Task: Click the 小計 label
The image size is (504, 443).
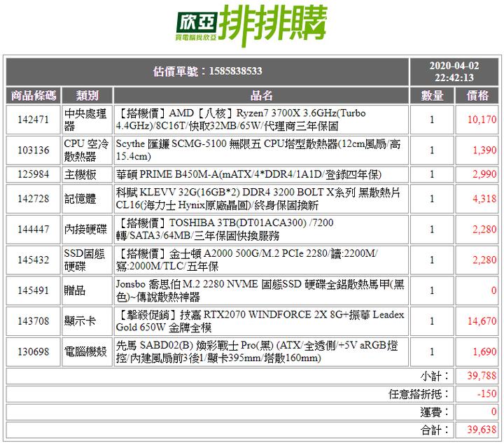Action: 434,377
